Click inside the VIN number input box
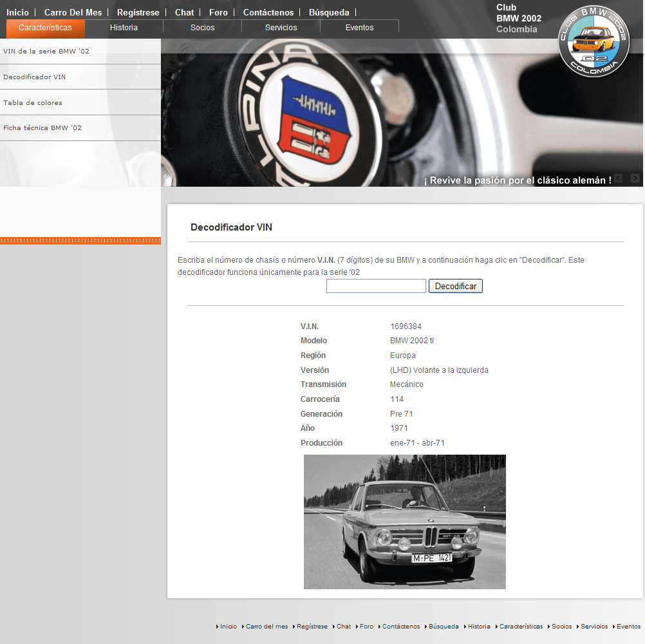This screenshot has width=645, height=644. click(376, 285)
